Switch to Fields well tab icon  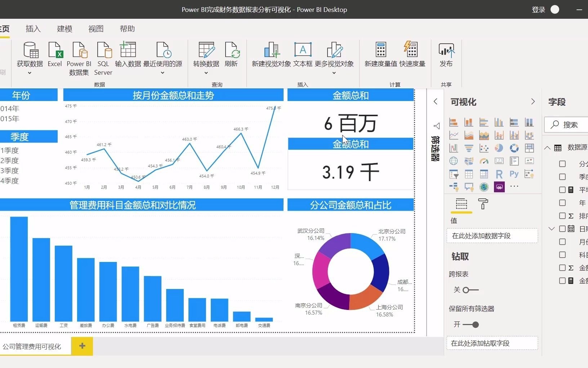coord(461,204)
